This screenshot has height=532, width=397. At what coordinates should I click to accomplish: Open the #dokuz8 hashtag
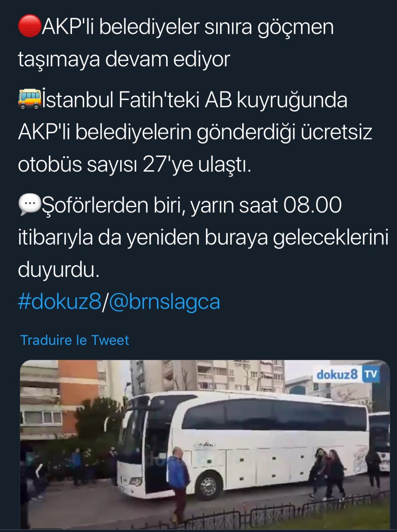60,301
